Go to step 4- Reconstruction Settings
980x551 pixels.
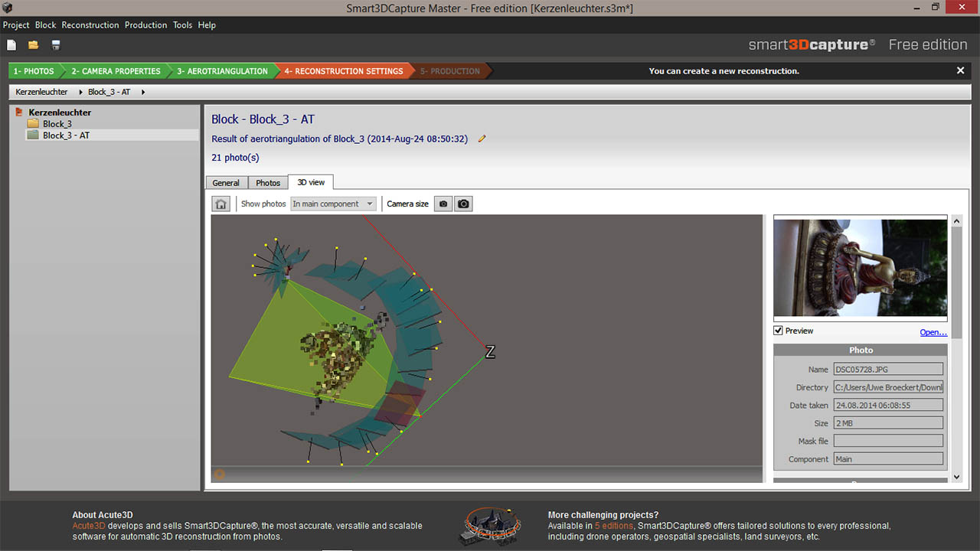click(344, 71)
